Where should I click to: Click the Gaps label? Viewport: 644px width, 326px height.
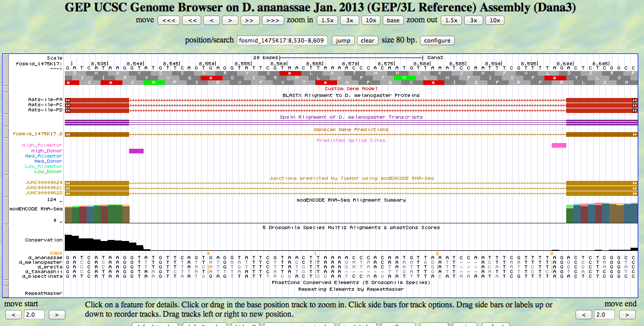coord(56,252)
